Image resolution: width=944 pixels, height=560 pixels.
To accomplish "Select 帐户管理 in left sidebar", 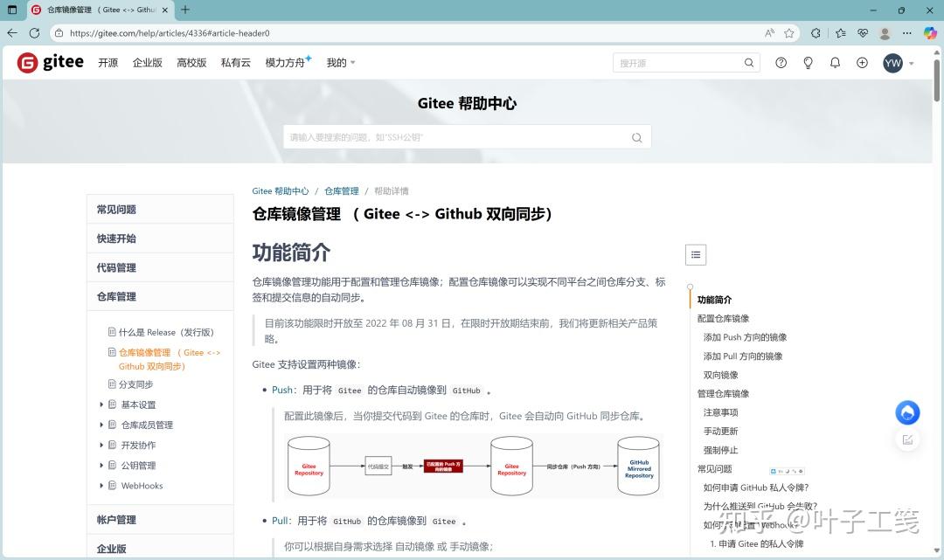I will pyautogui.click(x=160, y=520).
